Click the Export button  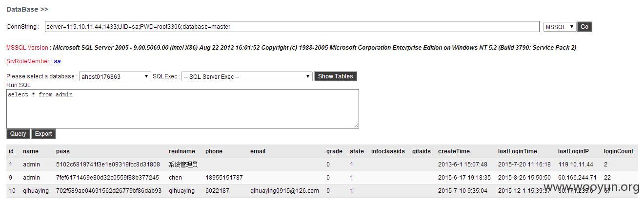point(43,134)
